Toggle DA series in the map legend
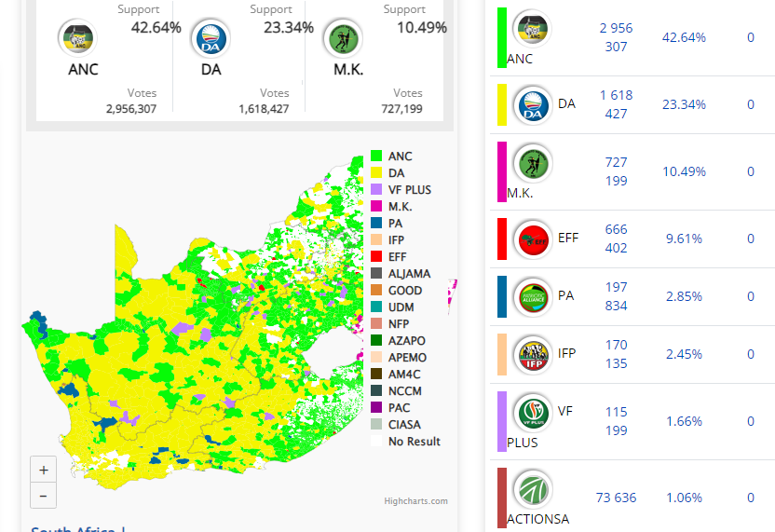 (x=388, y=173)
